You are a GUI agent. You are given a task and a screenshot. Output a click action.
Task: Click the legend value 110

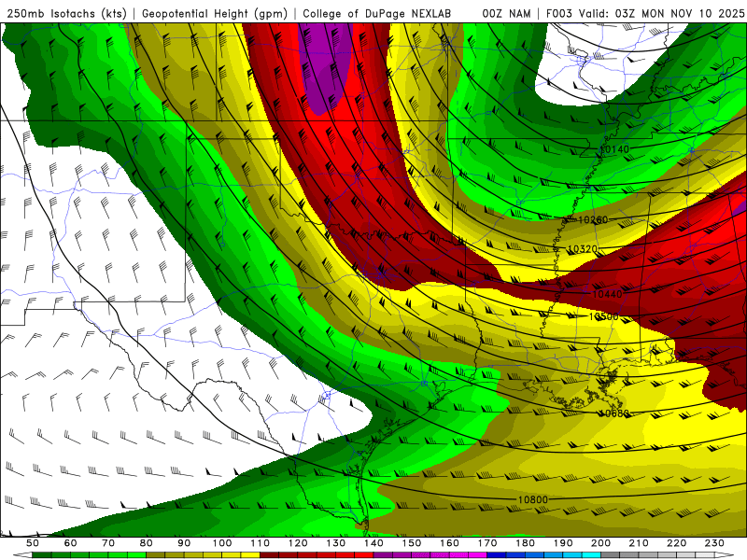260,543
